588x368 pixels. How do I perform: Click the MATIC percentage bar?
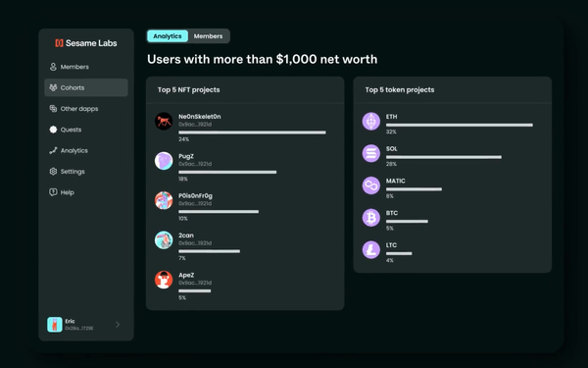tap(414, 189)
